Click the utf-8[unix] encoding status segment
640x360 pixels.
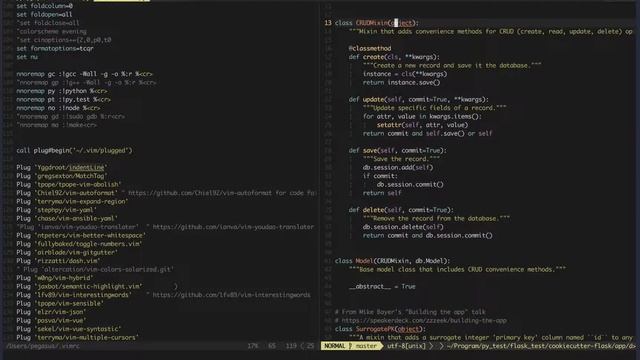point(407,346)
